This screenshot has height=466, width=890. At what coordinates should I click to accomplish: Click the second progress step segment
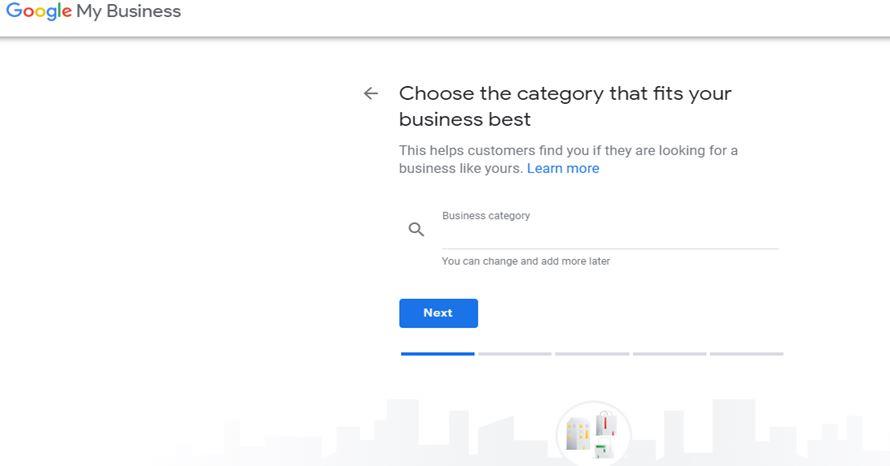pos(515,353)
